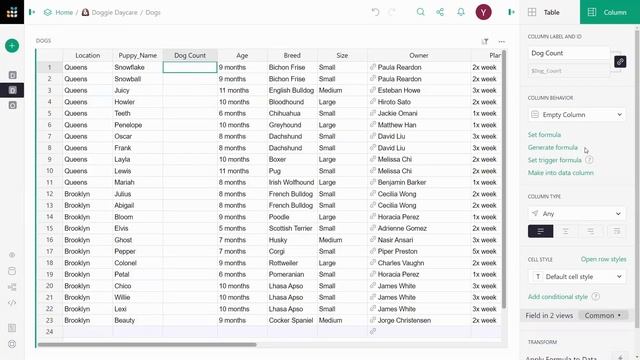This screenshot has width=640, height=360.
Task: Click the undo arrow icon
Action: [x=375, y=12]
